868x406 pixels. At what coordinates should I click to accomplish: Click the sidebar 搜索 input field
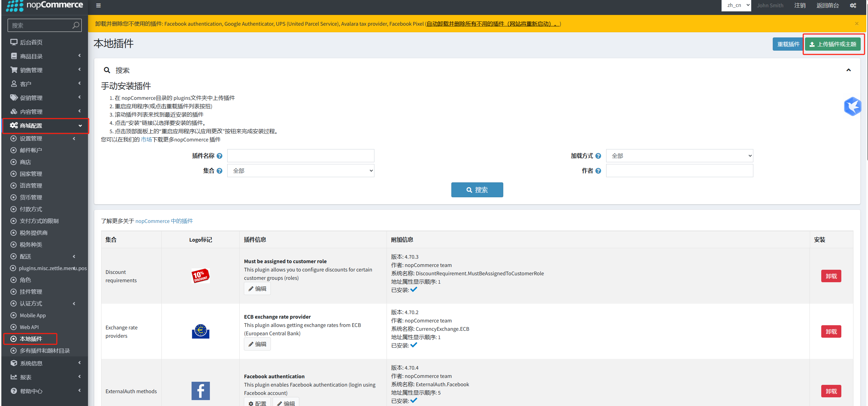pyautogui.click(x=40, y=25)
